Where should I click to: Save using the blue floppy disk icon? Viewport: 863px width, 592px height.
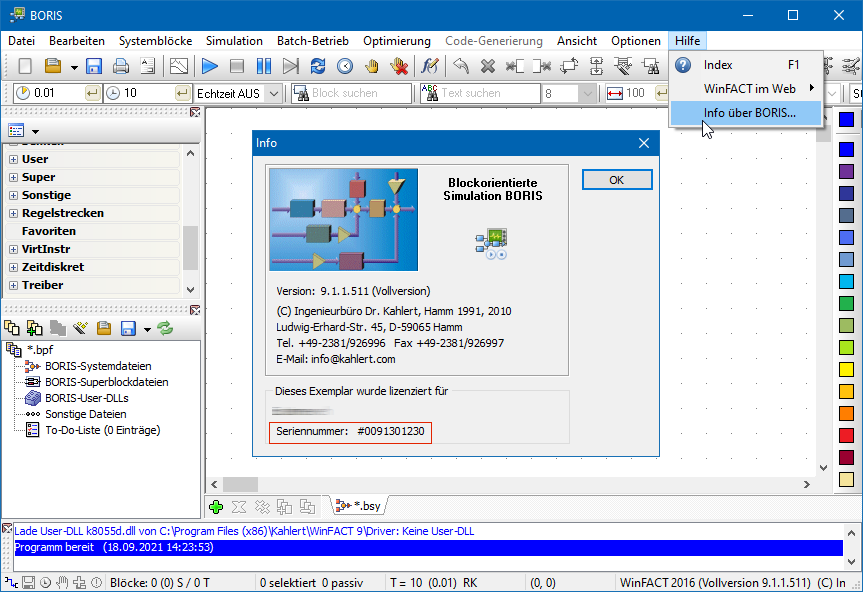tap(94, 67)
